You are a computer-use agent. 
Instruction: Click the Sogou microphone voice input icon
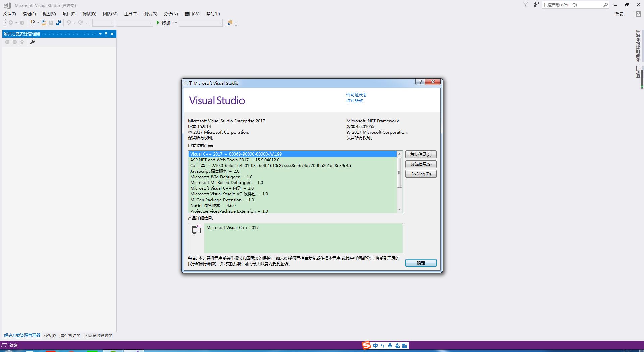(x=390, y=346)
